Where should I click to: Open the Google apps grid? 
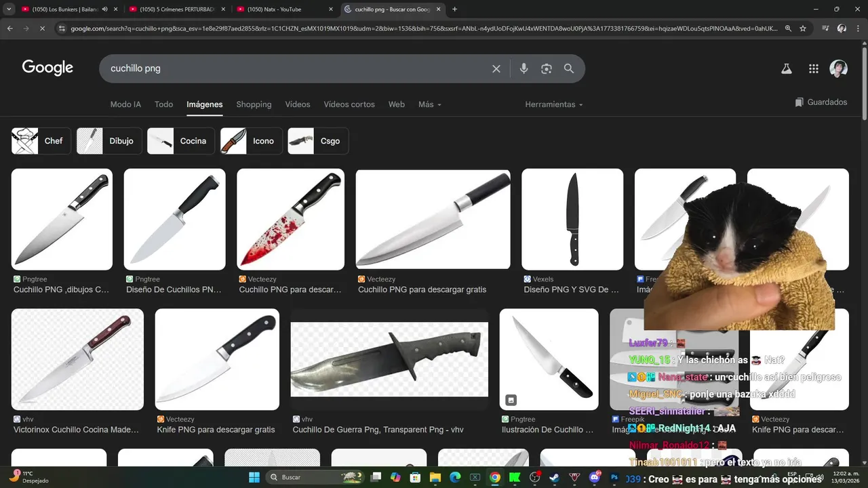click(x=814, y=68)
